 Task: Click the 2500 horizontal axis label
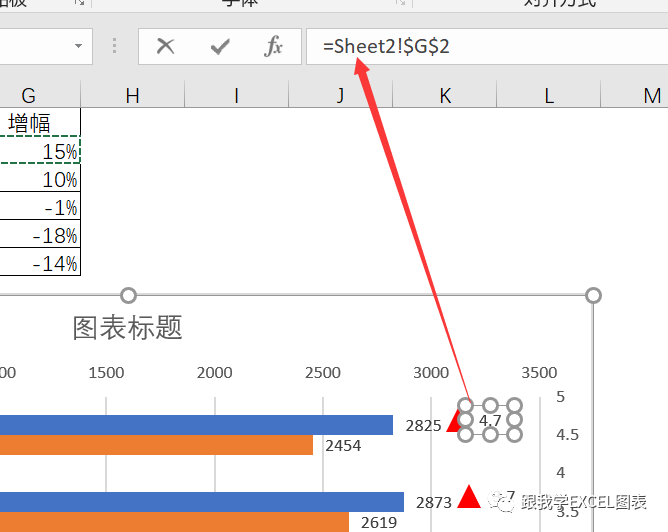point(322,373)
